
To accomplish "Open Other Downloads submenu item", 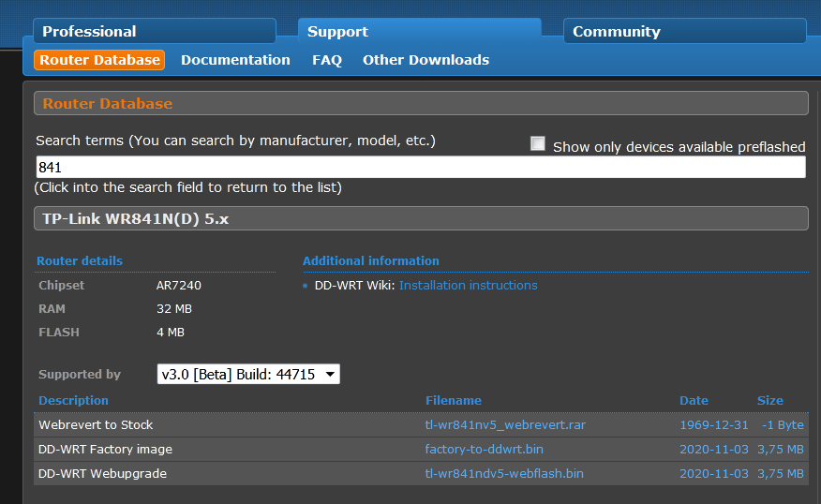I will [425, 60].
